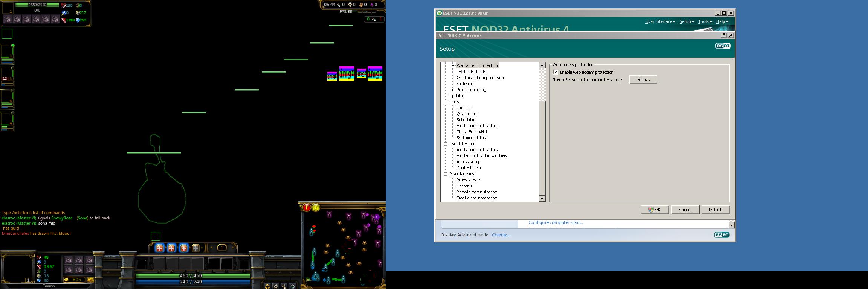Select Quarantine in the setup tree
Screen dimensions: 868x289
467,114
